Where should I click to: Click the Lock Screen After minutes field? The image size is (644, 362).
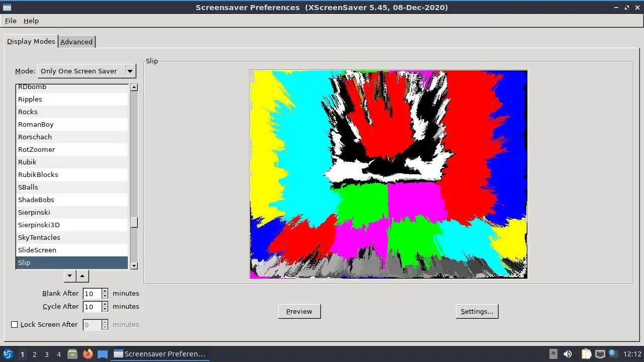[x=92, y=325]
